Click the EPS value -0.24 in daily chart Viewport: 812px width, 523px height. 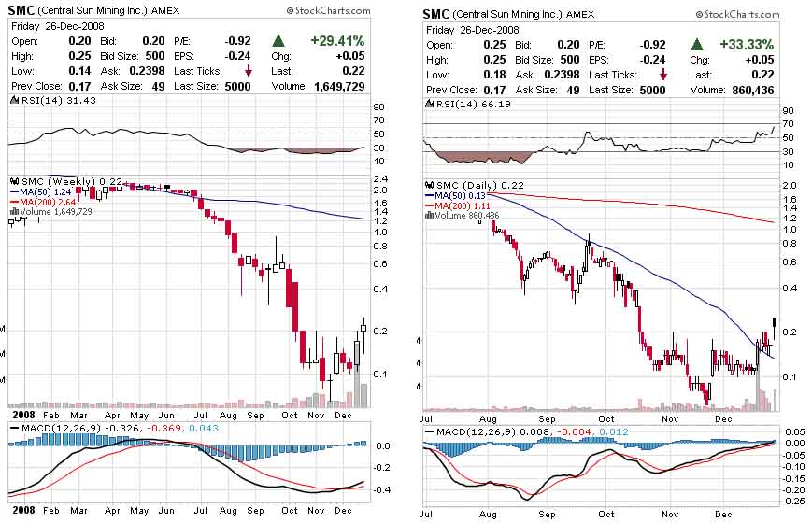(652, 60)
